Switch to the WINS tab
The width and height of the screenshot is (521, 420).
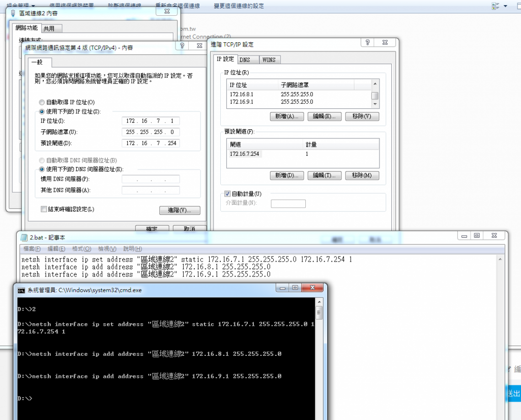(x=269, y=60)
